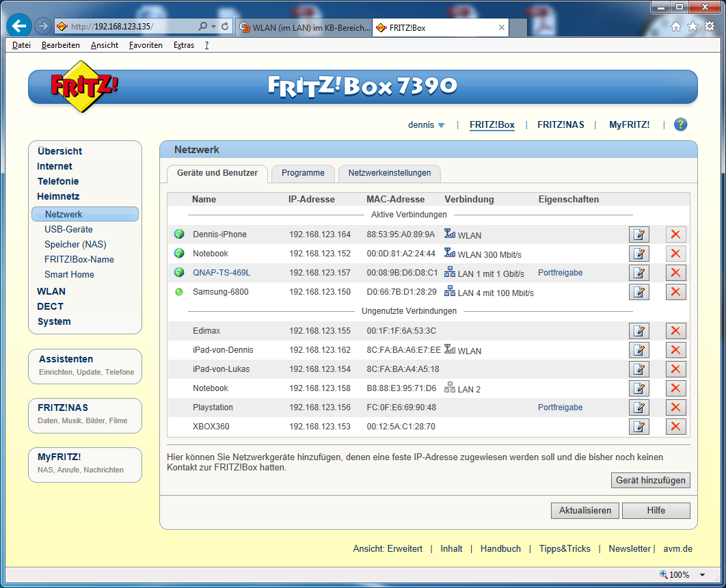Delete the iPad-von-Lukas entry
Image resolution: width=726 pixels, height=588 pixels.
tap(675, 369)
